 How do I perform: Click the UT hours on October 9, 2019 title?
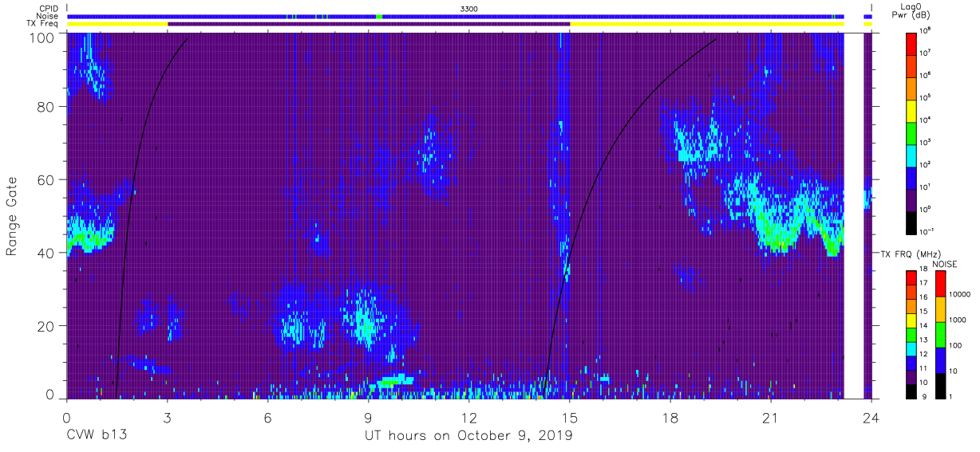pos(468,435)
